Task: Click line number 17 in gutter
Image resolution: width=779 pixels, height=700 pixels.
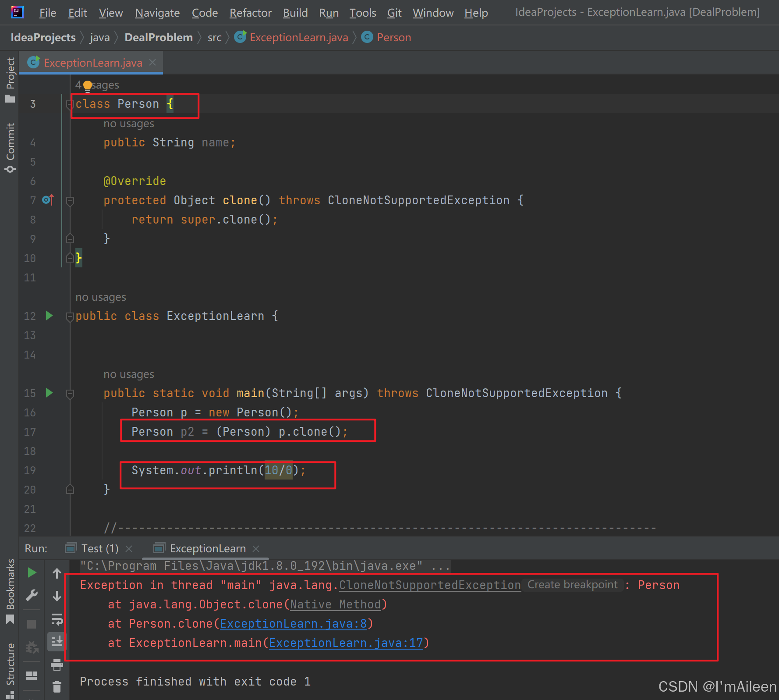Action: (x=30, y=432)
